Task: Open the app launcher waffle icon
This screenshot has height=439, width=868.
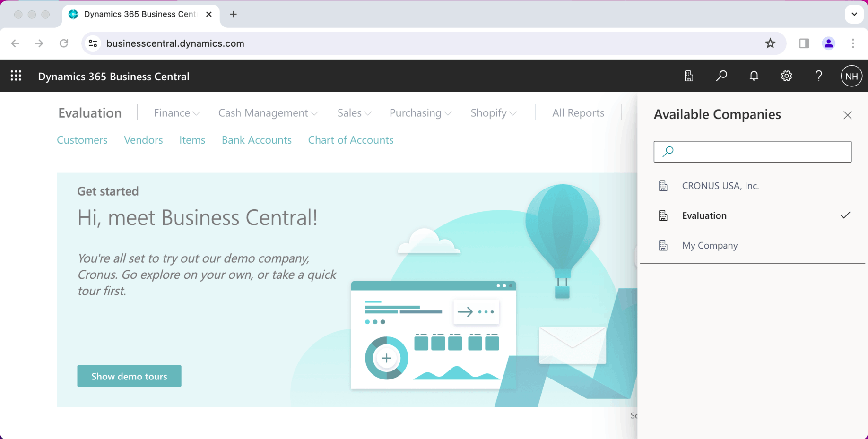Action: 16,76
